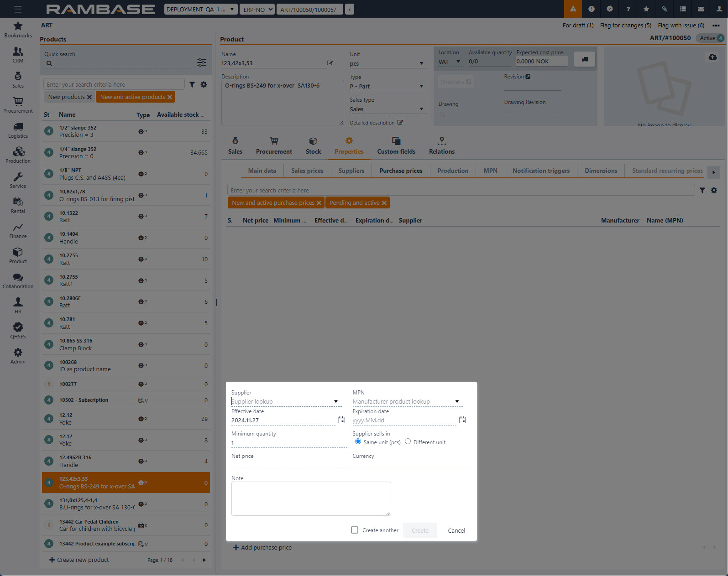Click the QHSES sidebar icon
This screenshot has height=576, width=728.
(18, 330)
